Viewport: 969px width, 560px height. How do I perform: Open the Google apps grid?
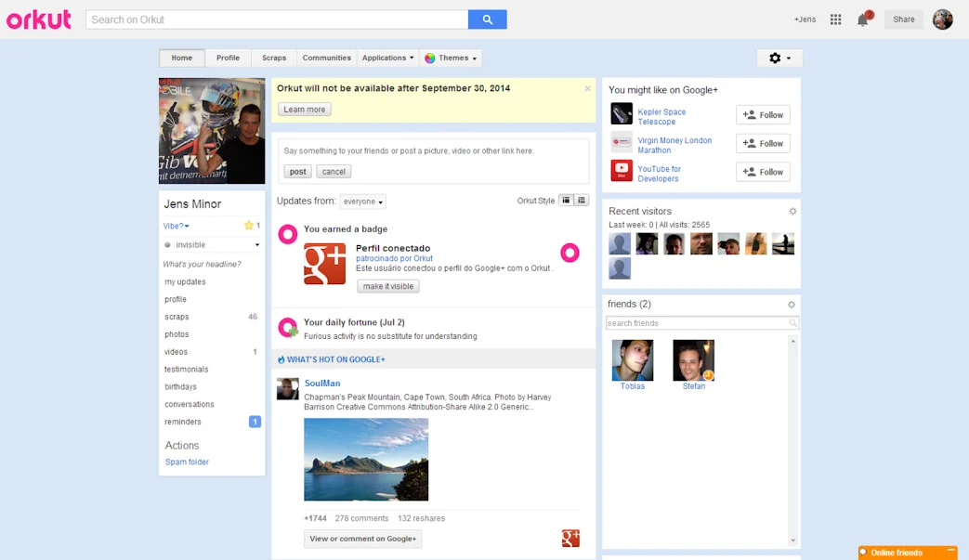(x=835, y=20)
